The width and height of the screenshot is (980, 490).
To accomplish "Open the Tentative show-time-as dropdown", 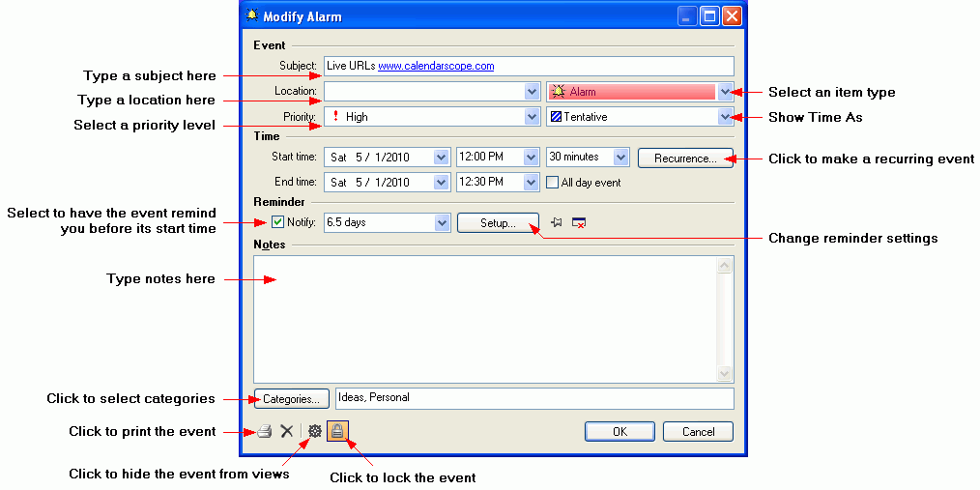I will [726, 117].
